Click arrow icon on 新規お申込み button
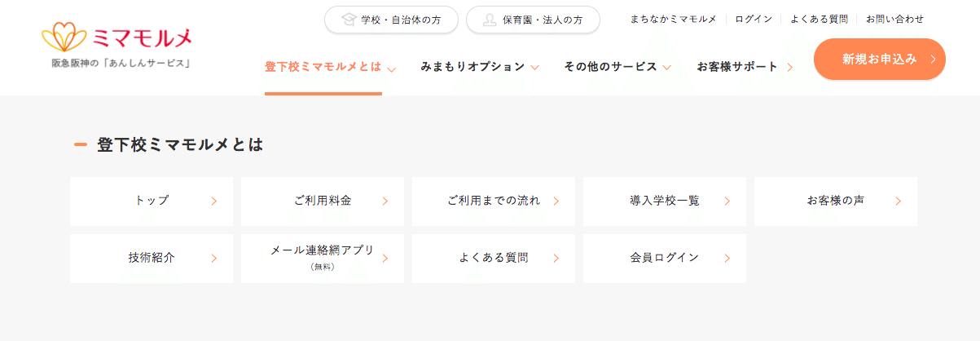 (933, 59)
